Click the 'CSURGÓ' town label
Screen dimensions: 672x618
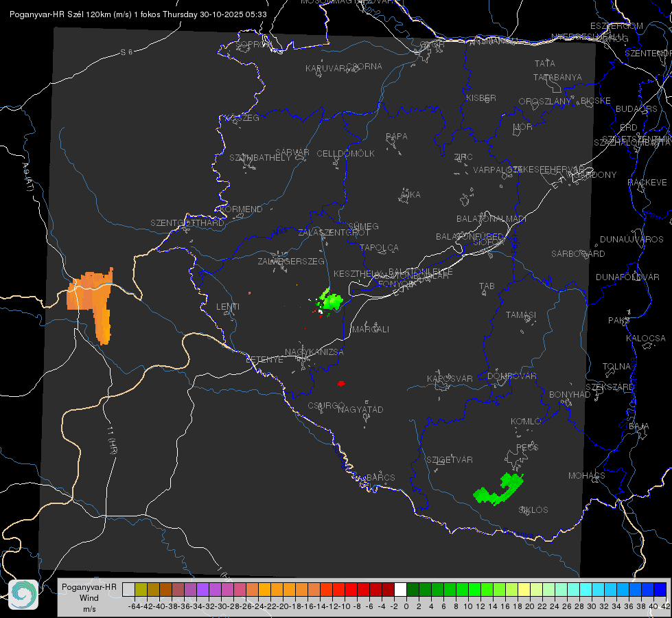coord(326,405)
